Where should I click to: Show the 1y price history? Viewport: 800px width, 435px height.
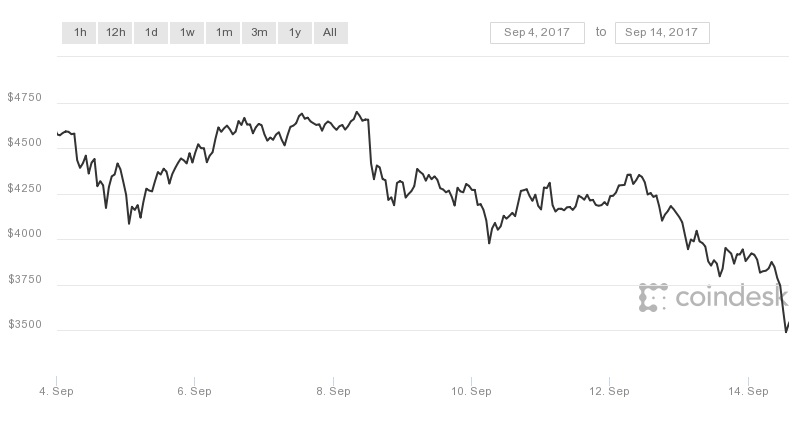[295, 33]
